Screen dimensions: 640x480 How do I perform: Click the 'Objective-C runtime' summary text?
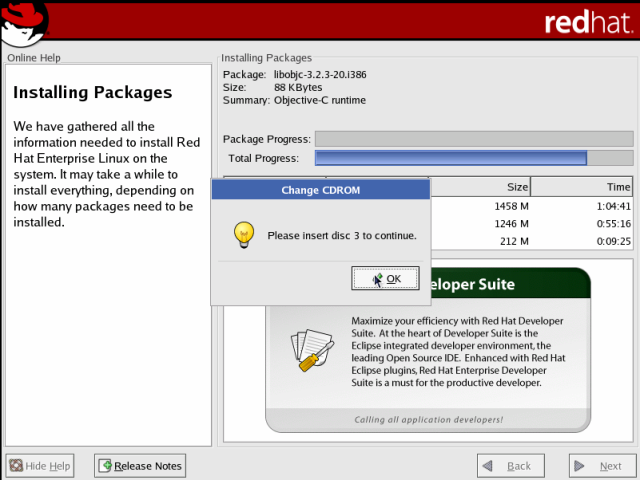click(320, 100)
